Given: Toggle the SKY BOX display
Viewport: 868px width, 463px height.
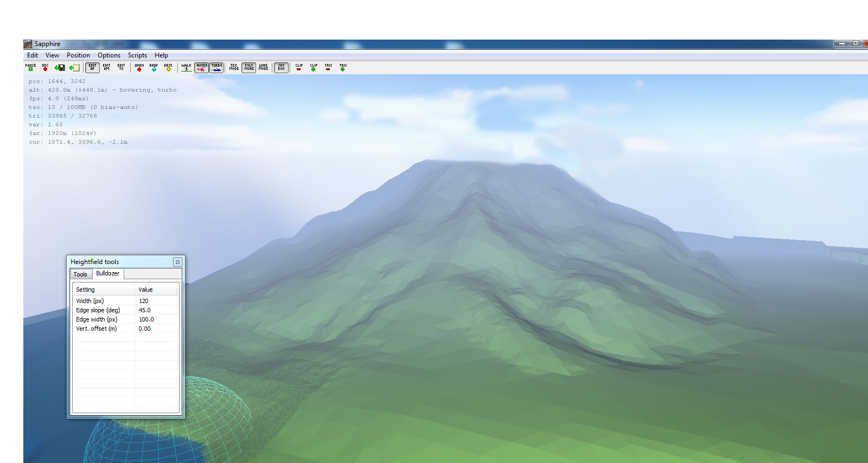Looking at the screenshot, I should click(x=281, y=67).
